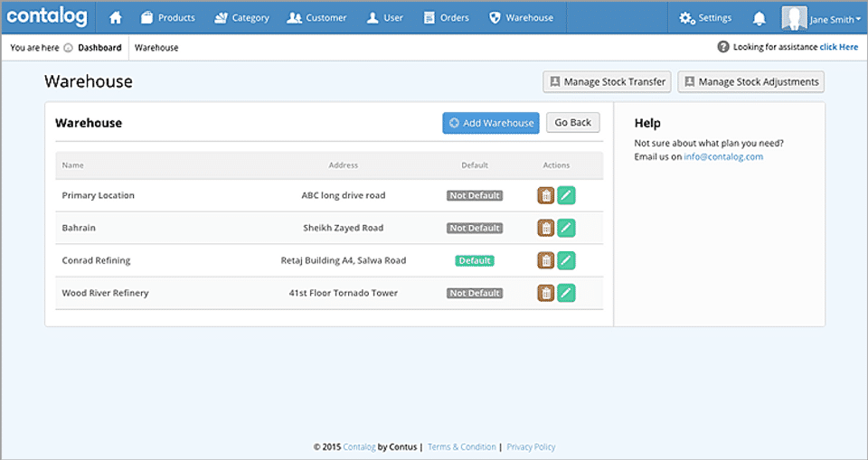Open the Category menu
This screenshot has height=460, width=868.
[x=242, y=18]
